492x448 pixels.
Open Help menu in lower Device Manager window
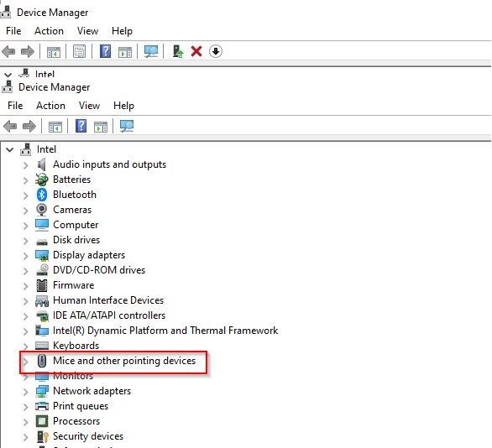[x=123, y=106]
